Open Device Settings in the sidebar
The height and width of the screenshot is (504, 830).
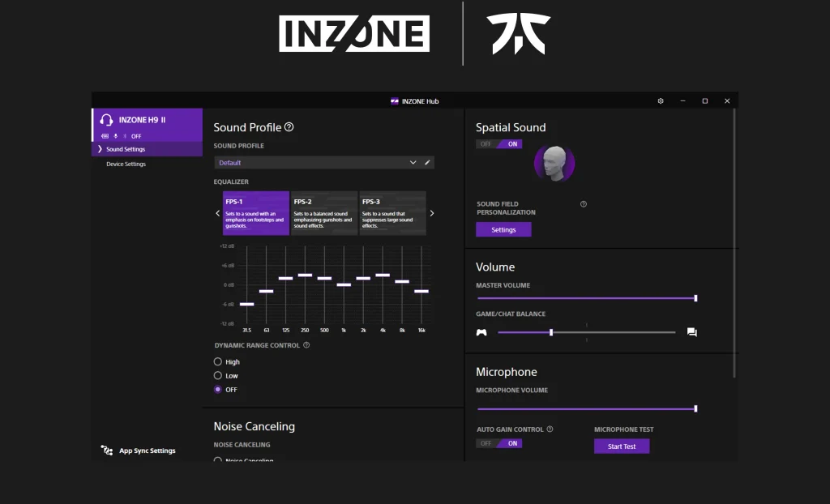click(126, 164)
